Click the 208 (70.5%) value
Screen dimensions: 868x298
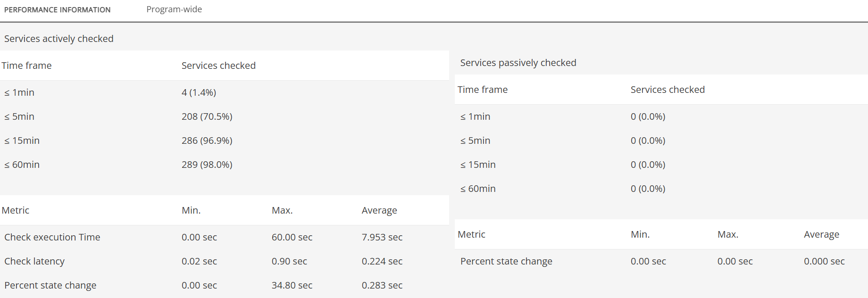click(207, 116)
